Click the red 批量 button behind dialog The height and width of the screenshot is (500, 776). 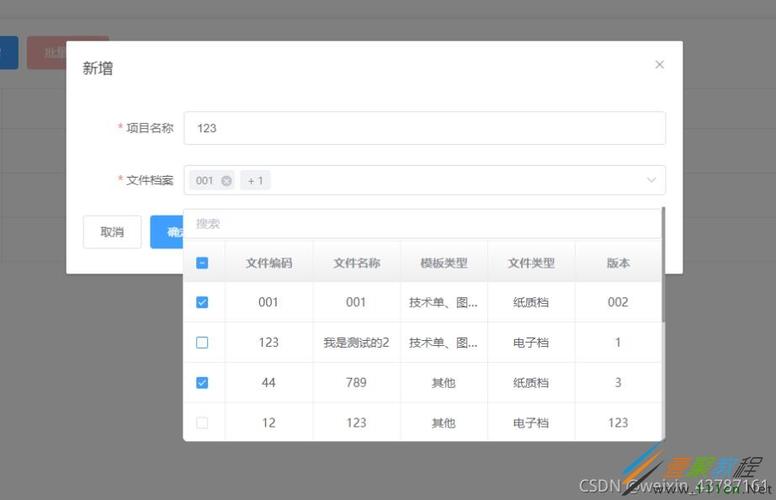(x=47, y=52)
